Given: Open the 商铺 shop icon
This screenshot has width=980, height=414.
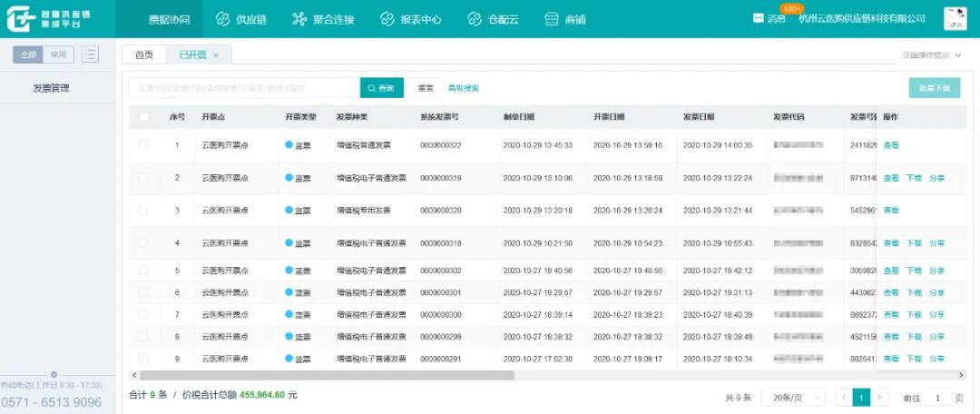Looking at the screenshot, I should click(552, 19).
